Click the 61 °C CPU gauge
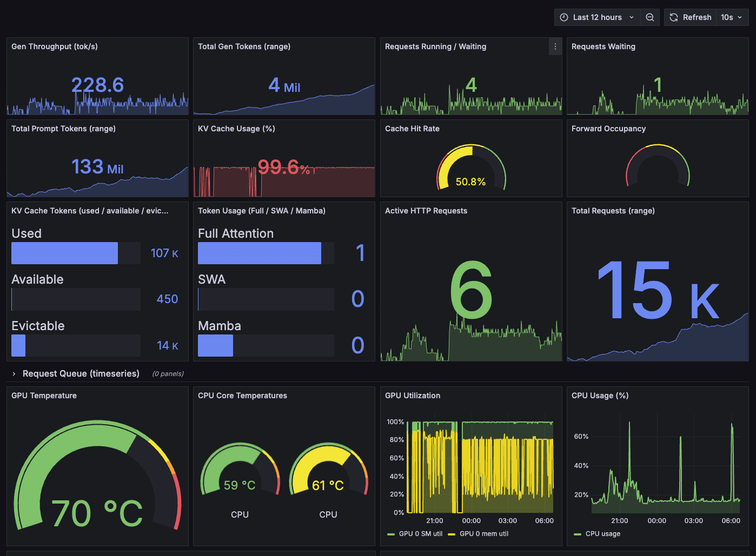The height and width of the screenshot is (556, 756). (x=328, y=469)
